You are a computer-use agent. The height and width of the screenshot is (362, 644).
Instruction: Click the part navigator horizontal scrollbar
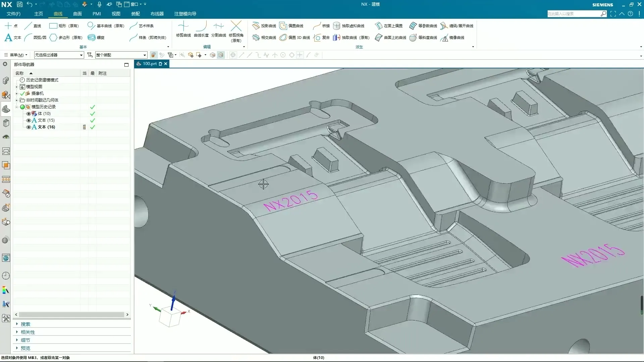[x=71, y=314]
